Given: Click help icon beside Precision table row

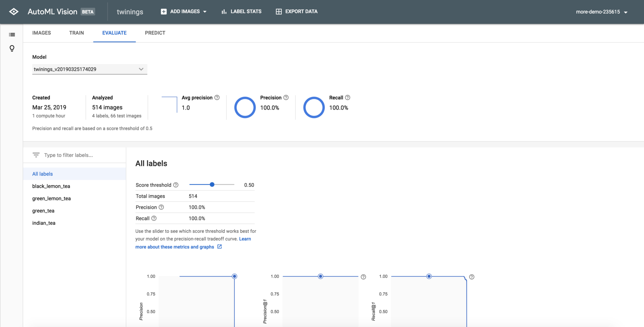Looking at the screenshot, I should pyautogui.click(x=161, y=207).
